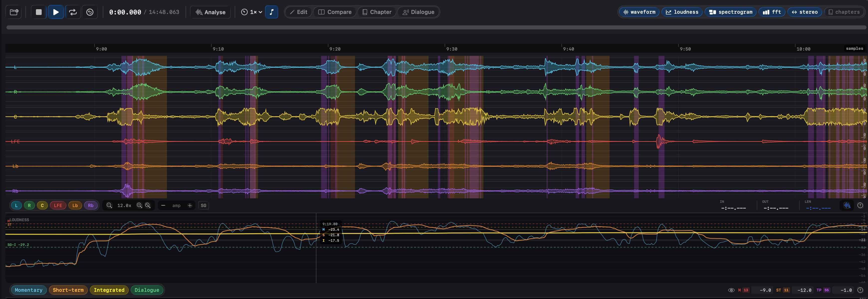The image size is (868, 299).
Task: Click the OUT time field
Action: coord(776,208)
